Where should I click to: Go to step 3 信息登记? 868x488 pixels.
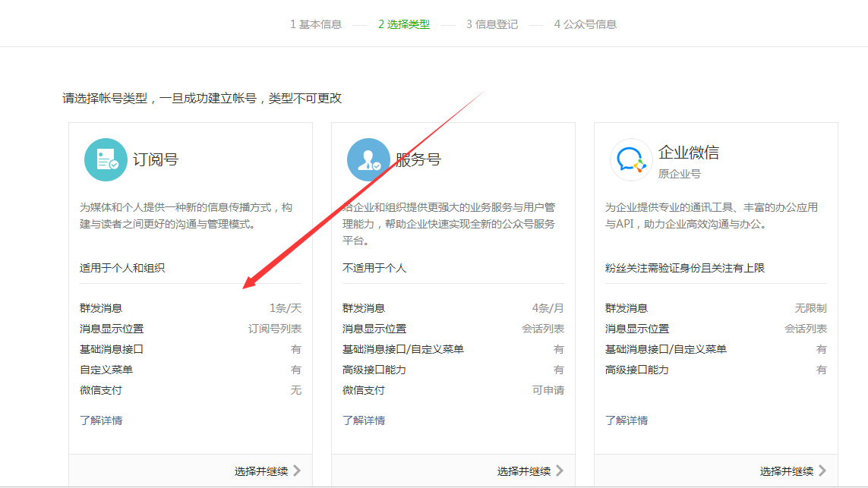click(x=492, y=24)
